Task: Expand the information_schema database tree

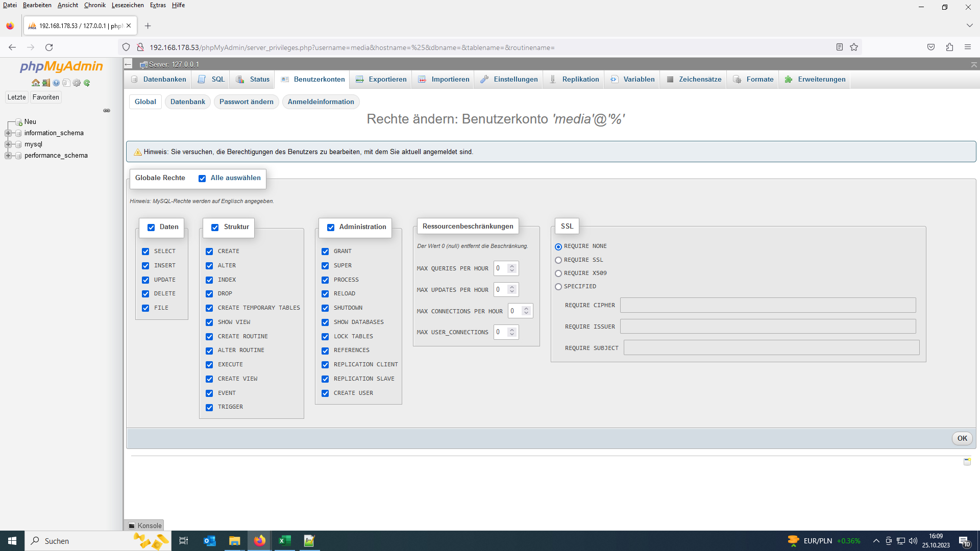Action: pyautogui.click(x=8, y=133)
